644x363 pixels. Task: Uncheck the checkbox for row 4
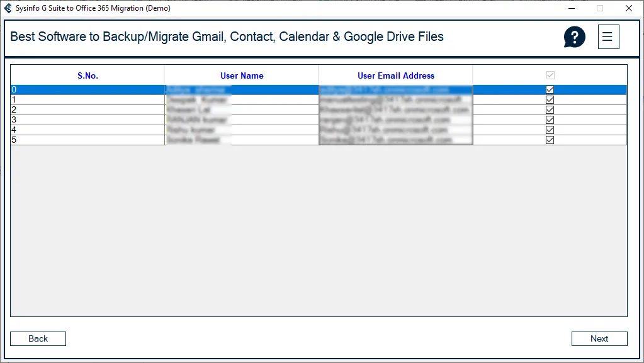pyautogui.click(x=550, y=130)
